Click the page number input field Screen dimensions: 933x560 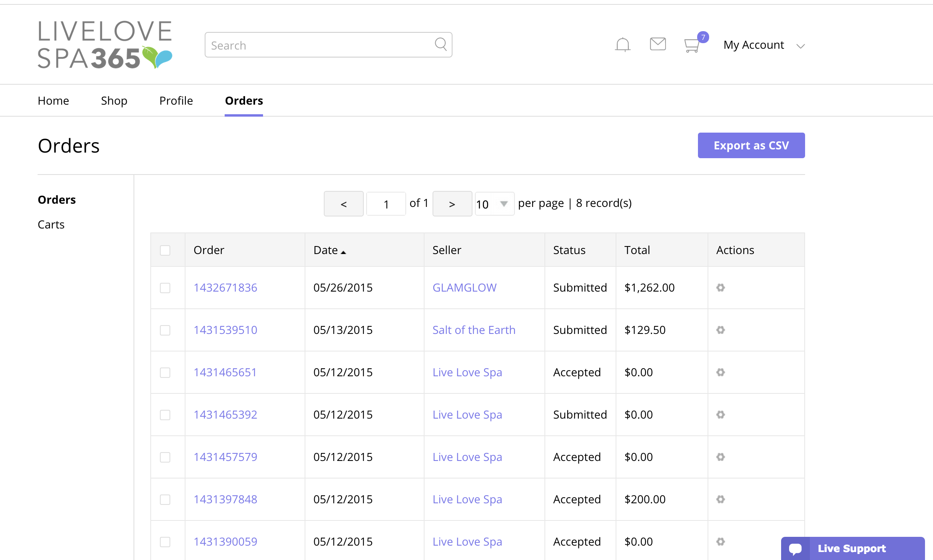pos(386,204)
